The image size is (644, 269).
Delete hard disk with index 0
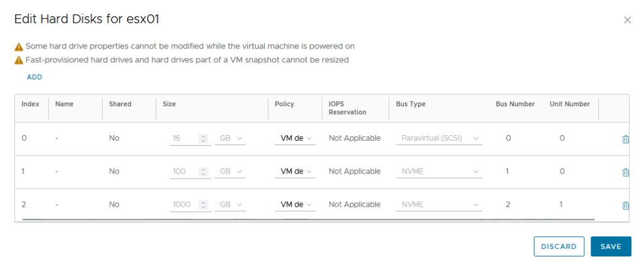point(626,139)
